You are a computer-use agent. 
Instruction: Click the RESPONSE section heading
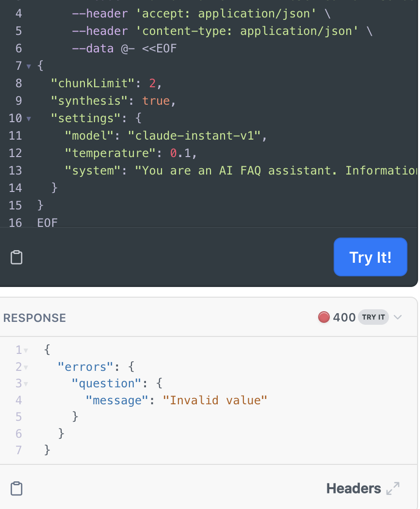[35, 318]
